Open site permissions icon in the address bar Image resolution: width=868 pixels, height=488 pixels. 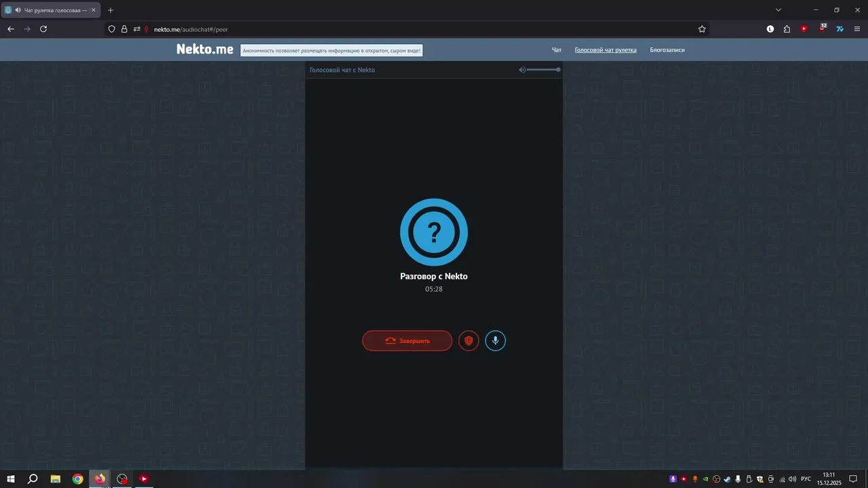[x=136, y=29]
